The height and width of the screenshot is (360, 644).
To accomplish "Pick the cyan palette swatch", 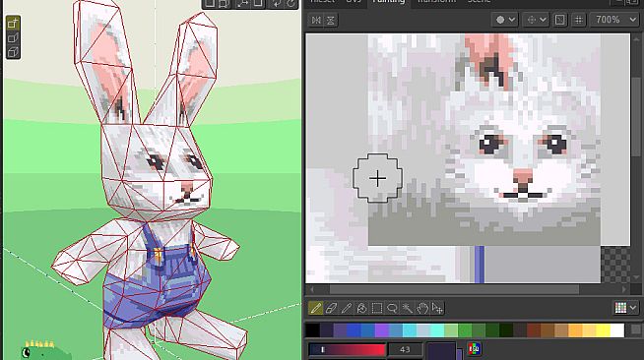I will [410, 330].
